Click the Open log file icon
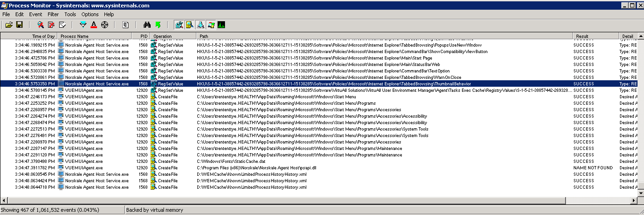644x215 pixels. tap(9, 24)
